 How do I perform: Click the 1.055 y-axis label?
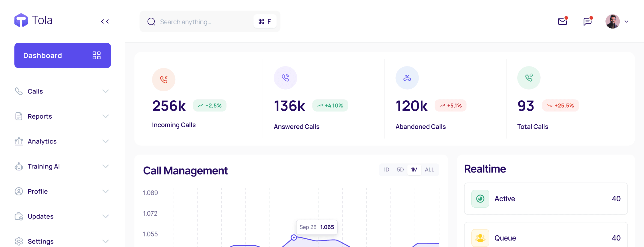point(150,234)
